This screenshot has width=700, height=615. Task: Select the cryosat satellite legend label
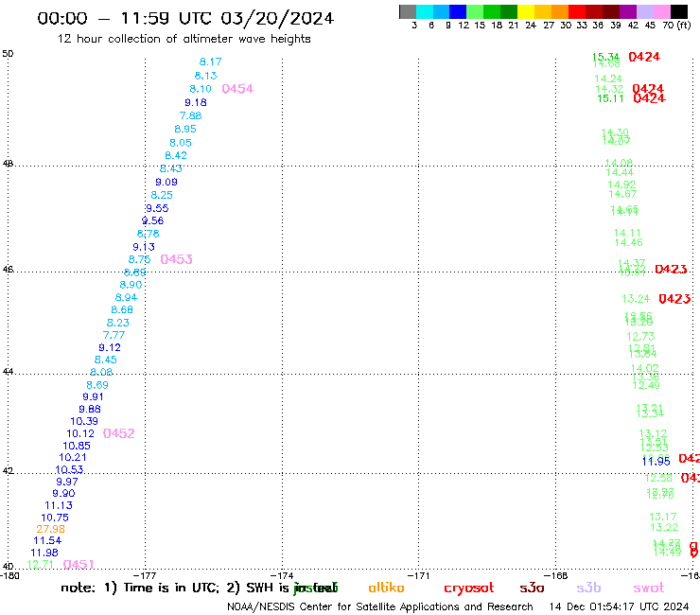pyautogui.click(x=469, y=589)
